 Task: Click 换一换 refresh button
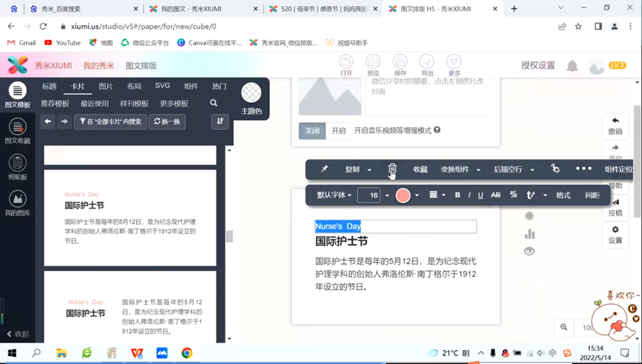click(x=167, y=121)
